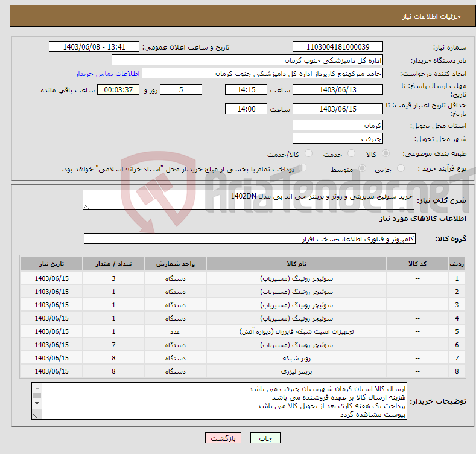Click the remaining days field showing 5
This screenshot has height=454, width=476.
pos(181,89)
